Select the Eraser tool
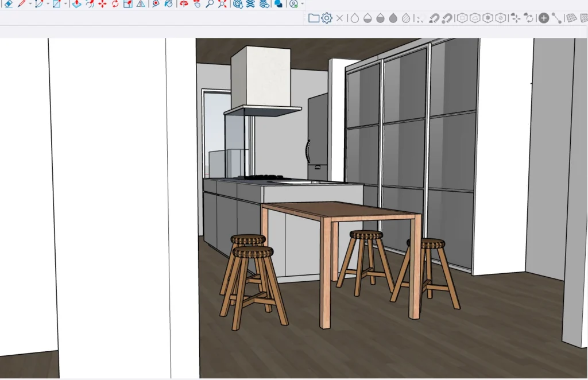The height and width of the screenshot is (380, 588). coord(8,4)
